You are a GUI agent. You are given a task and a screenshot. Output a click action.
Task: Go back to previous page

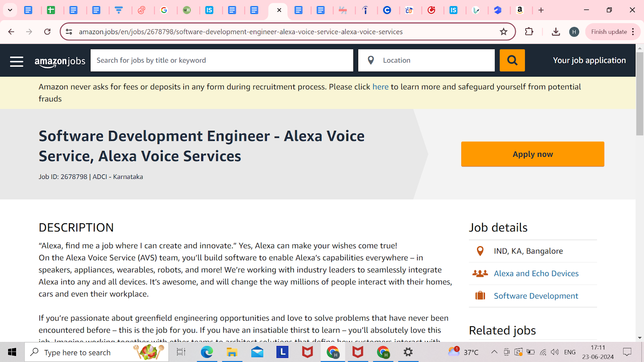point(11,32)
